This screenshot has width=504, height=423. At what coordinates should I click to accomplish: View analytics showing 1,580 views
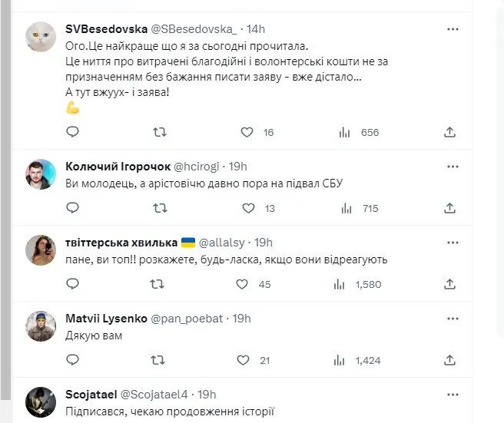(x=339, y=284)
